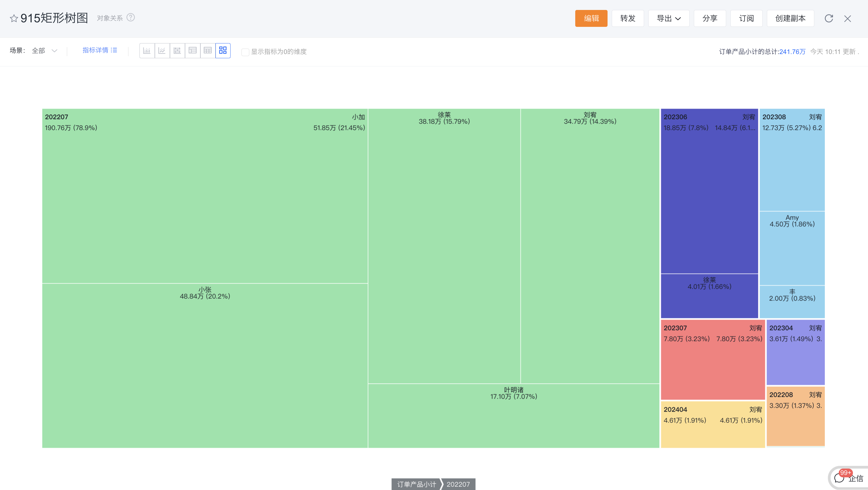868x490 pixels.
Task: Click the 订阅 subscribe button
Action: pos(746,18)
